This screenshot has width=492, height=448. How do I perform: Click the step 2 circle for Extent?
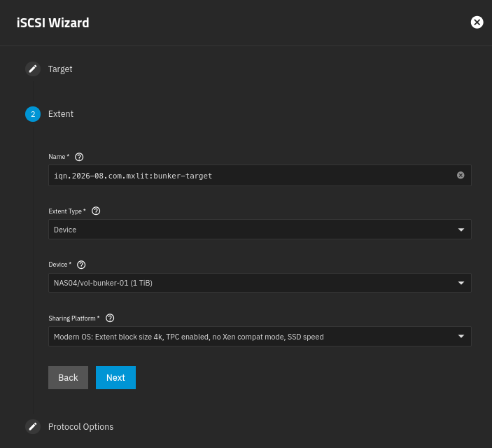click(33, 114)
